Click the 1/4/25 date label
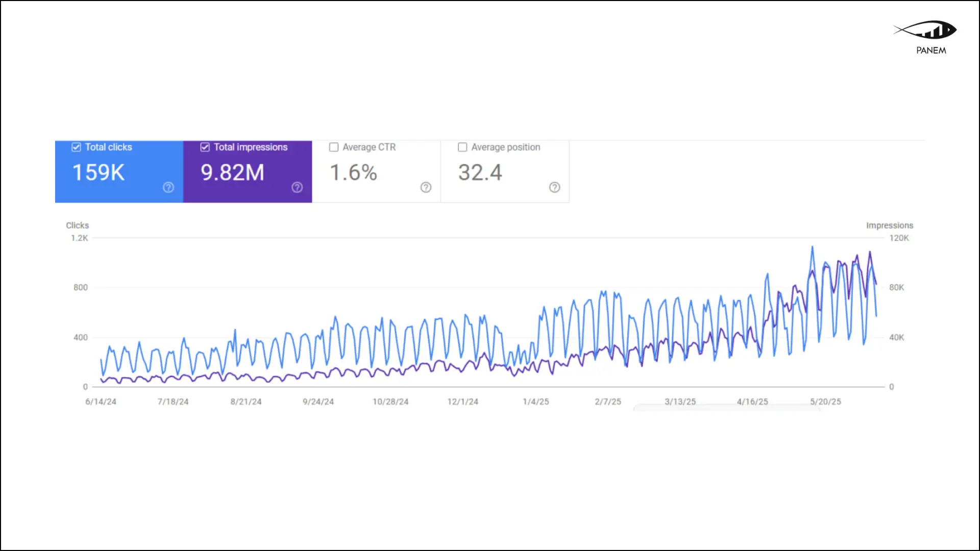This screenshot has height=551, width=980. pos(535,402)
